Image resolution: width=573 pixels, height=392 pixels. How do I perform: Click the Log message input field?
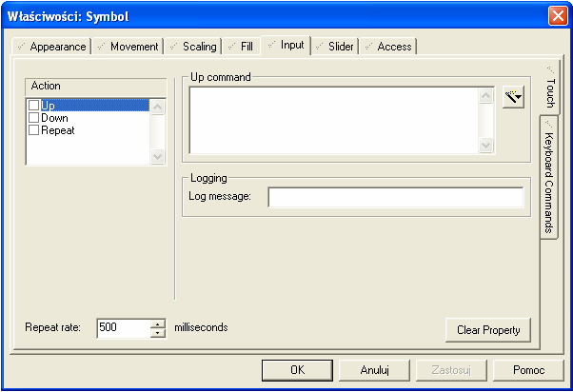coord(396,197)
